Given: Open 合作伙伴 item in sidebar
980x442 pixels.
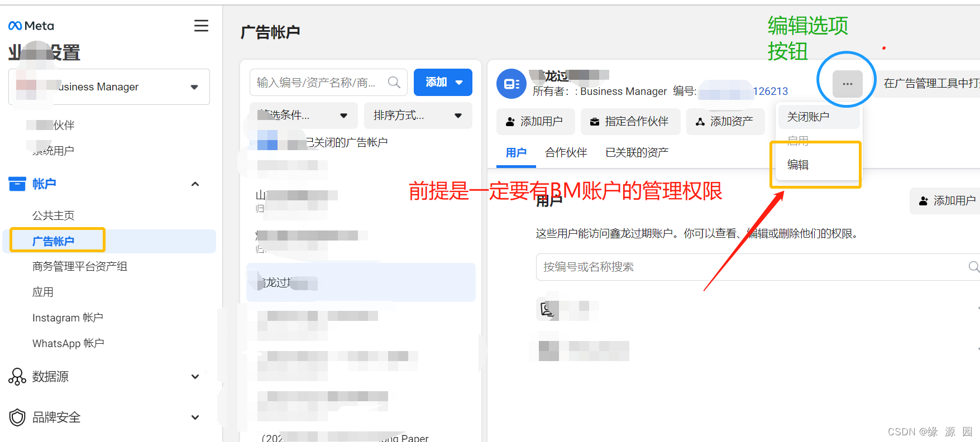Looking at the screenshot, I should [53, 125].
